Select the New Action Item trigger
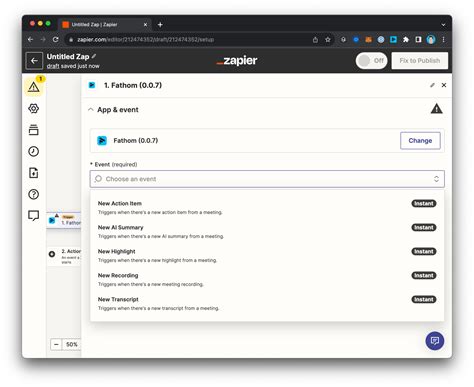 [267, 207]
